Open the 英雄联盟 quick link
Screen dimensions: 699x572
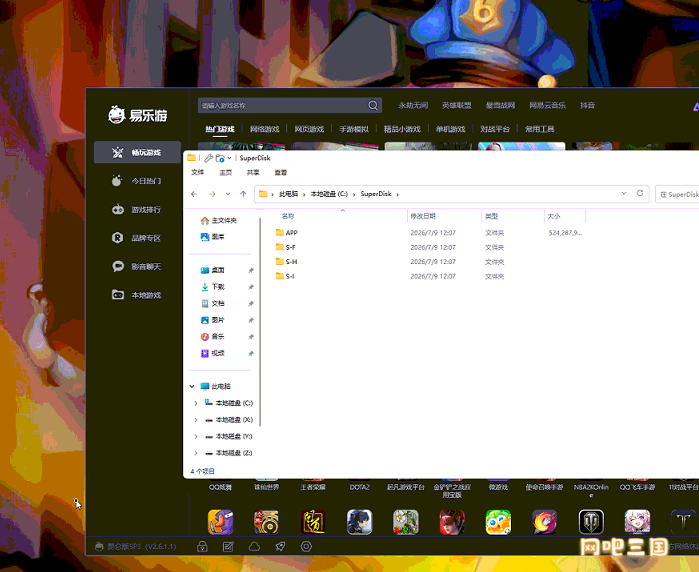click(456, 105)
